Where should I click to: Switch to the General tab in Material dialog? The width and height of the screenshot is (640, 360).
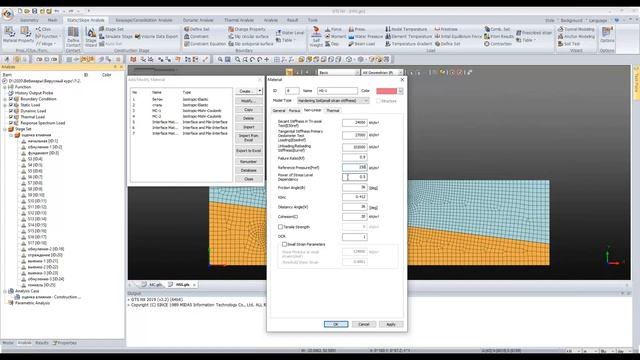[x=279, y=111]
